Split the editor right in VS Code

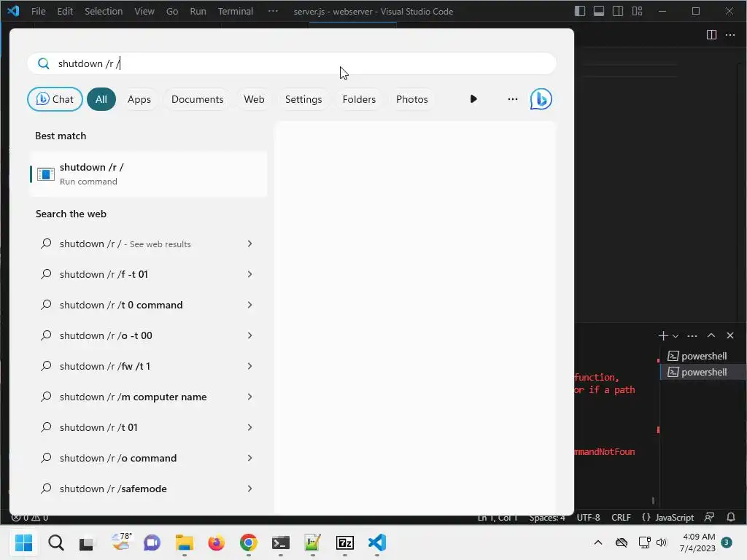(x=711, y=35)
